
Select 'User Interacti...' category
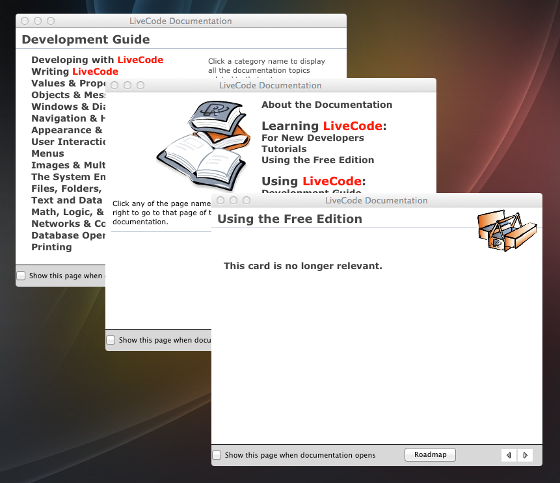coord(68,142)
